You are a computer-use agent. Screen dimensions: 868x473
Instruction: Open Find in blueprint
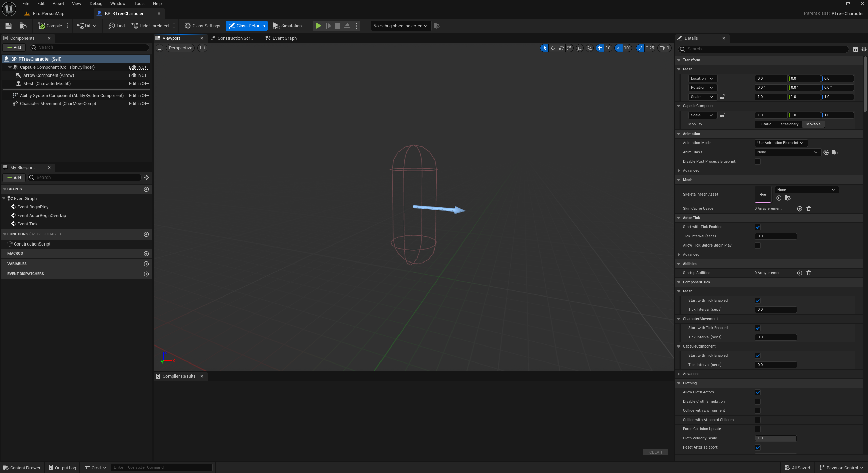pos(117,26)
